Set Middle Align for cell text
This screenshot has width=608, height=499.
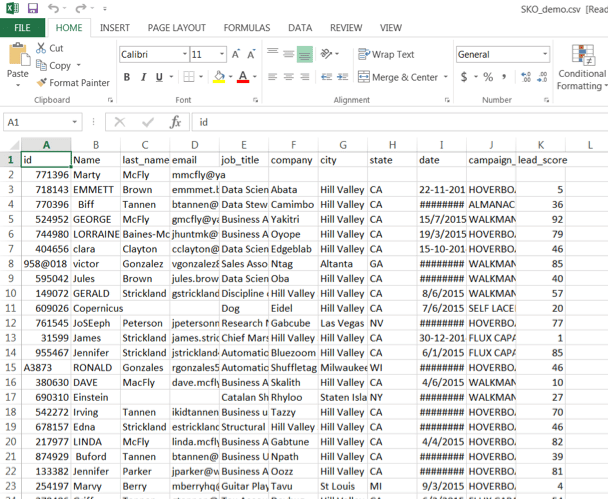point(288,54)
